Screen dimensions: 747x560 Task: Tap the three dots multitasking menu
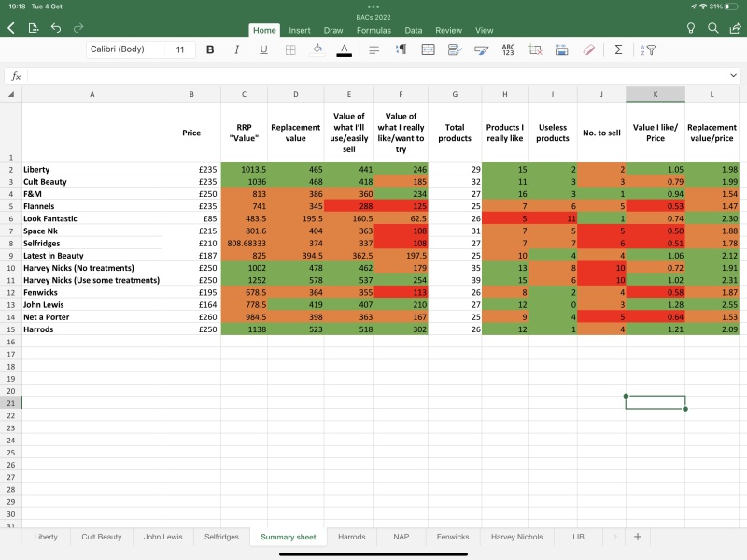[x=373, y=7]
